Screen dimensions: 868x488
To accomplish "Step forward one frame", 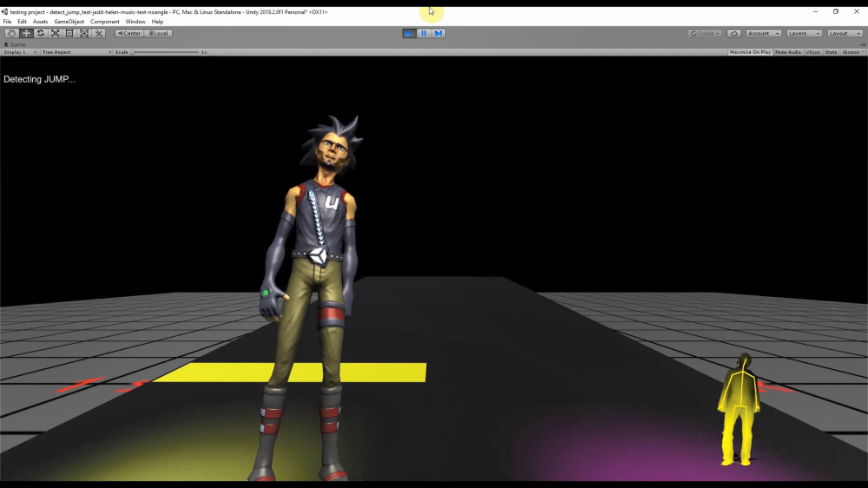I will coord(438,33).
